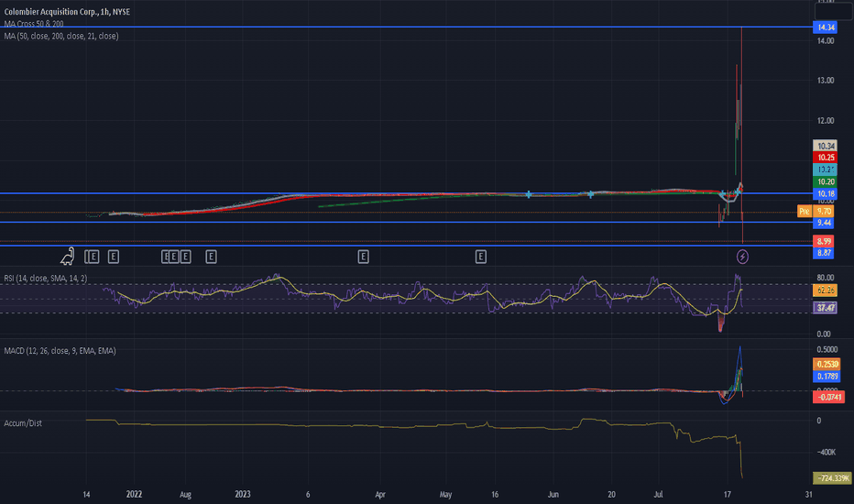
Task: Click the 10.25 red price label
Action: tap(826, 158)
